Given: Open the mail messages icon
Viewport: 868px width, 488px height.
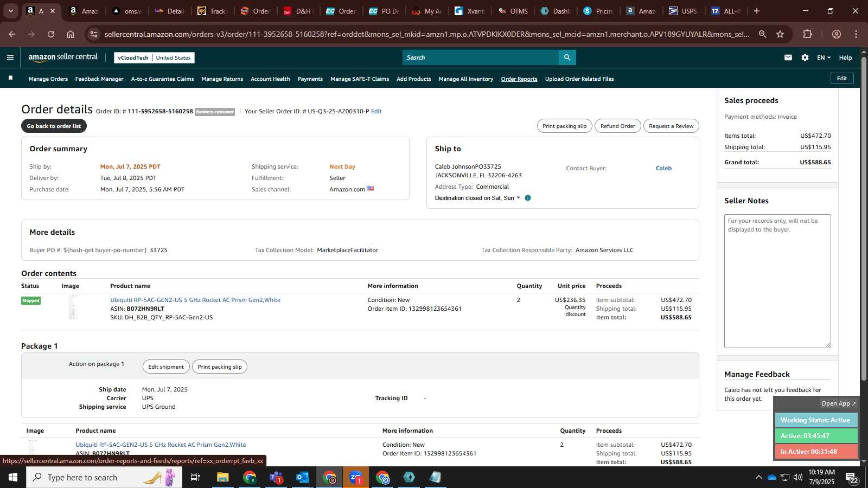Looking at the screenshot, I should coord(788,57).
